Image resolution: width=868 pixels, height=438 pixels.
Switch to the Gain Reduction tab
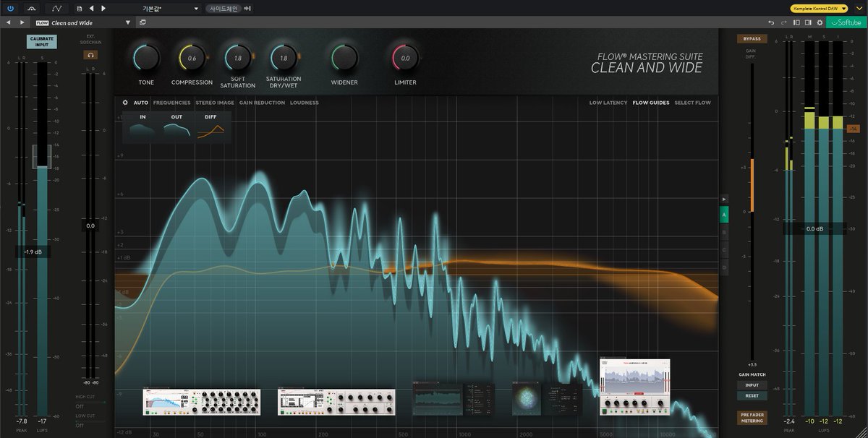pos(262,103)
